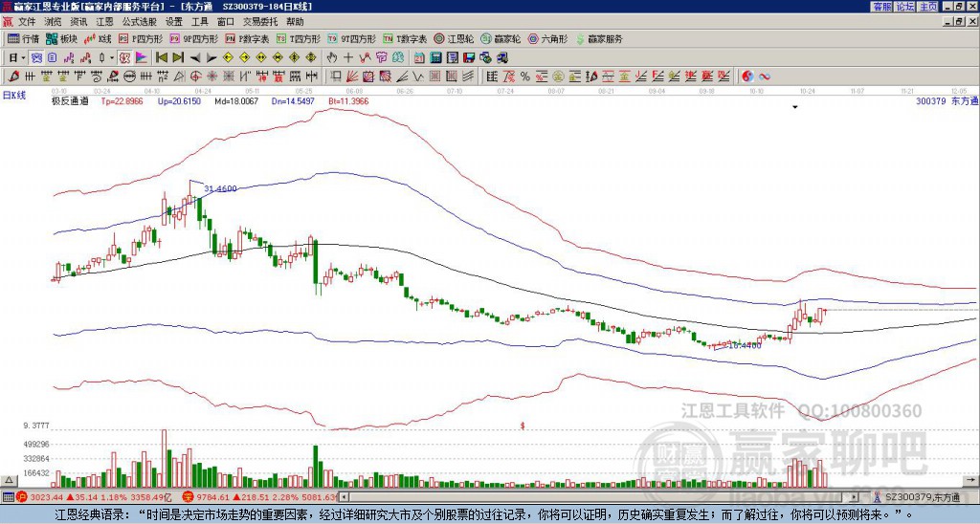This screenshot has height=524, width=980.
Task: Click the 深 Shenzhen index indicator
Action: pos(189,497)
